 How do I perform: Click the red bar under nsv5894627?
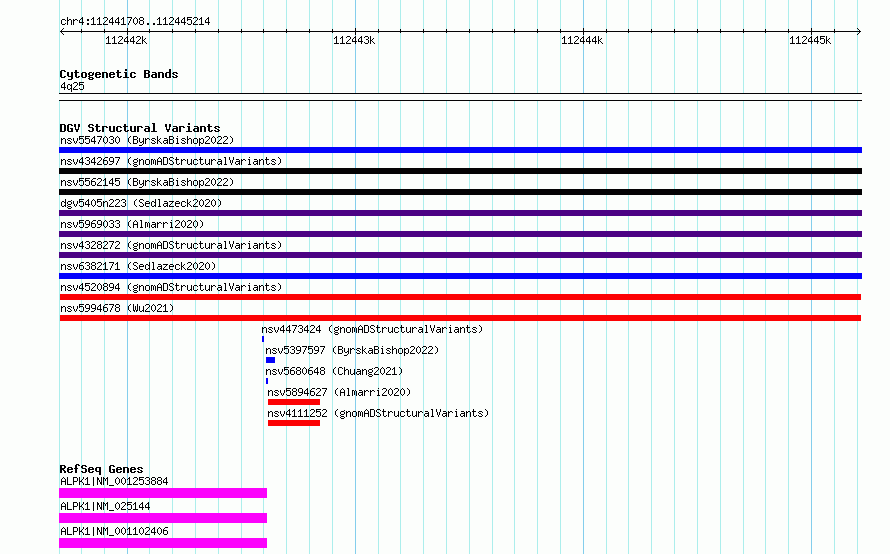pos(294,402)
